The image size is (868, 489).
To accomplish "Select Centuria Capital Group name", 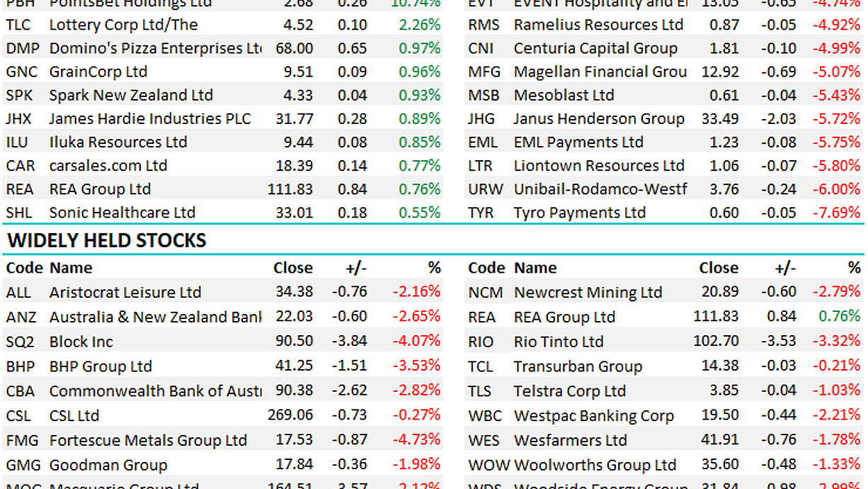I will coord(595,48).
